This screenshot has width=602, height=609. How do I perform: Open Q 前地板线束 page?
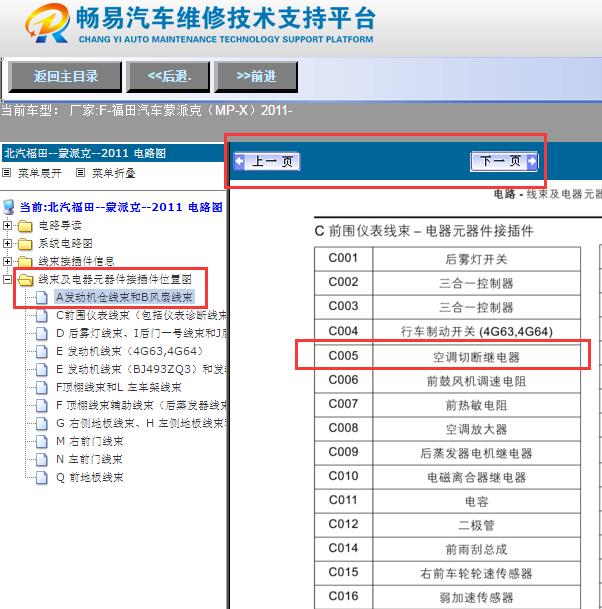point(90,477)
